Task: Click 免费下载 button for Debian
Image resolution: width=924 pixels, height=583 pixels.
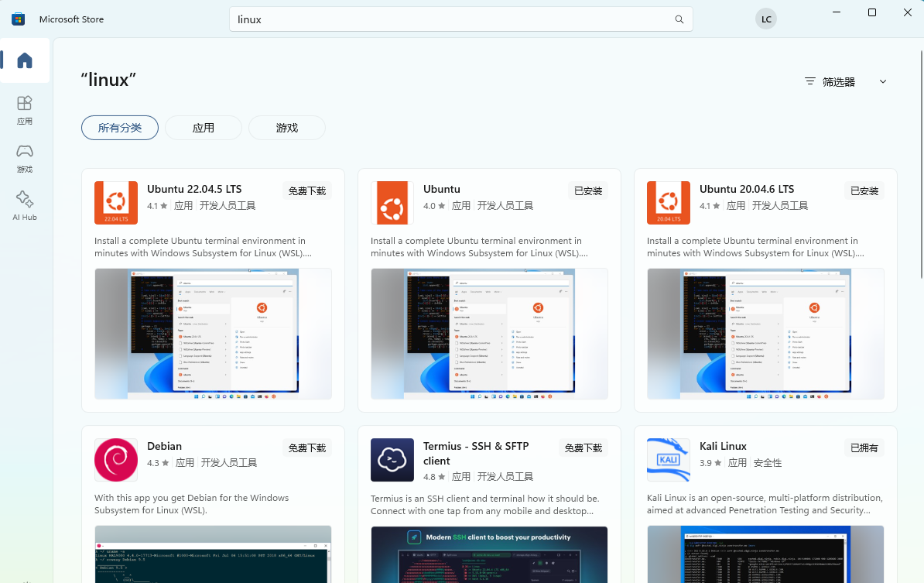Action: click(x=307, y=448)
